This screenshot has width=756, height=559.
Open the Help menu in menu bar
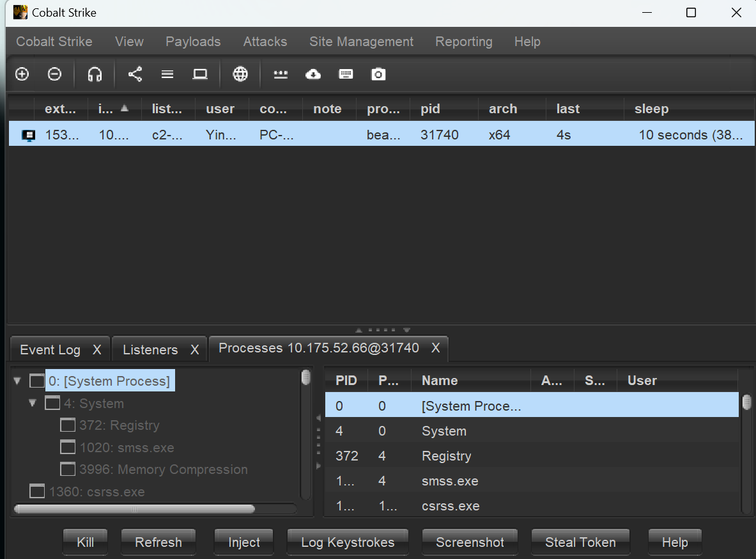coord(527,42)
